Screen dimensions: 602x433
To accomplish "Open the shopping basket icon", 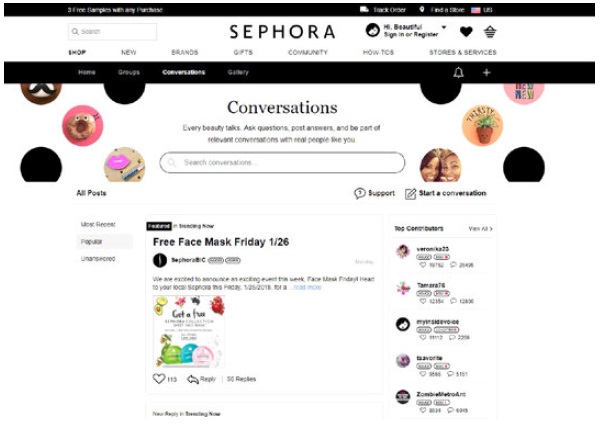I will pos(490,31).
